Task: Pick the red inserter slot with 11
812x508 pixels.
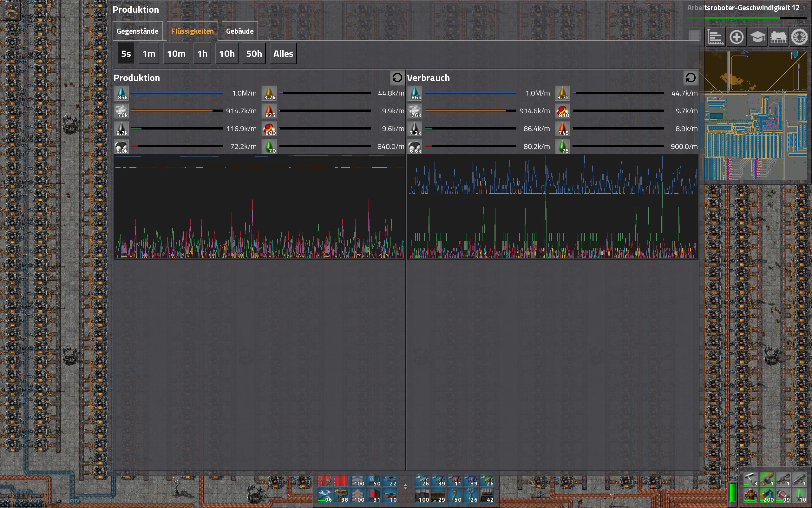Action: [455, 480]
